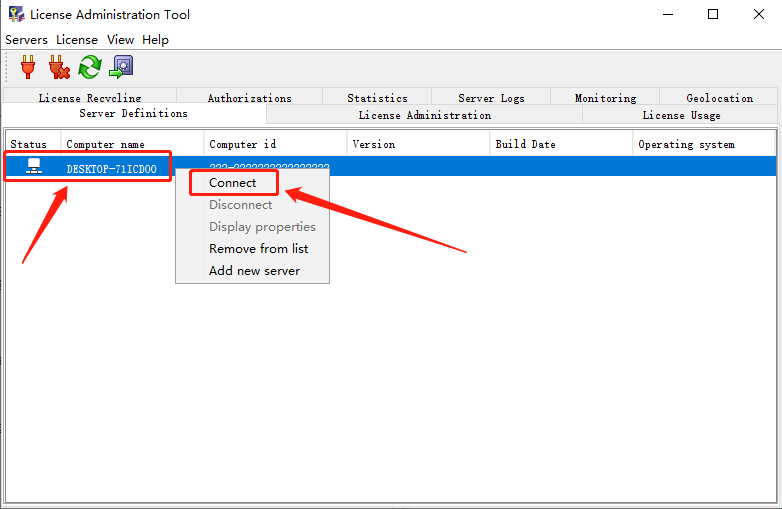Click the Build Date column header
The image size is (782, 509).
coord(561,144)
